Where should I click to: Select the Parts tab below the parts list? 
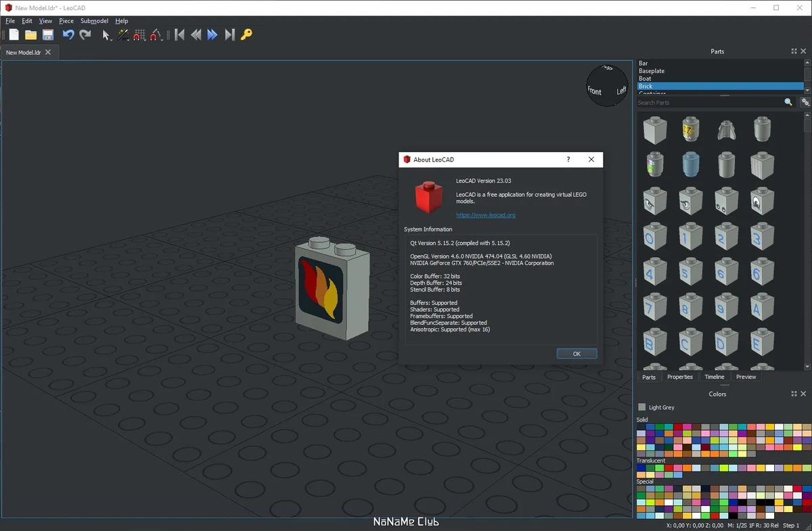coord(649,377)
